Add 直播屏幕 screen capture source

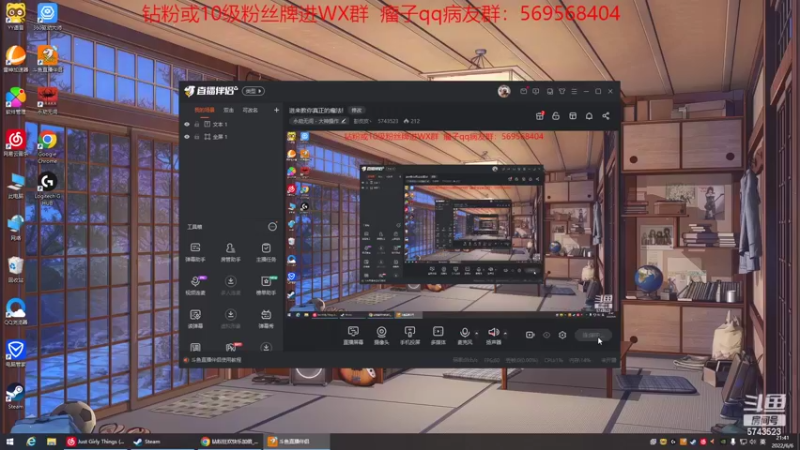[353, 336]
